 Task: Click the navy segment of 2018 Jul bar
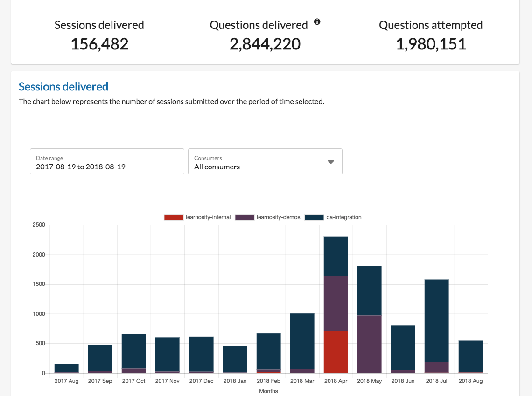coord(436,321)
